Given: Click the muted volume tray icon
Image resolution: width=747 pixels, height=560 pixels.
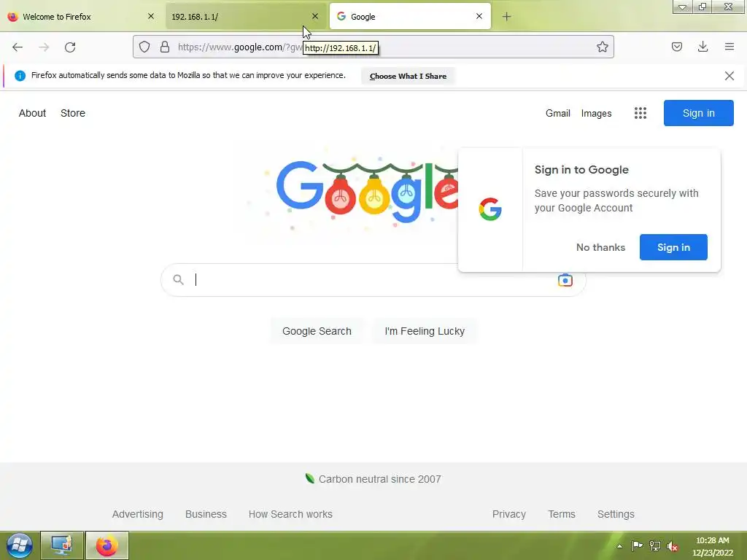Looking at the screenshot, I should click(672, 546).
